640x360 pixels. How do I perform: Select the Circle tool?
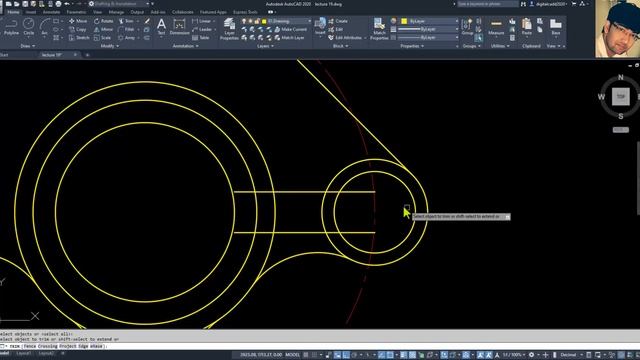tap(29, 27)
